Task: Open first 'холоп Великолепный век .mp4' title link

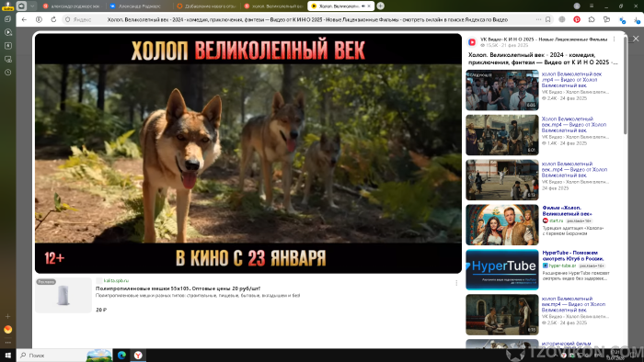Action: pos(571,80)
